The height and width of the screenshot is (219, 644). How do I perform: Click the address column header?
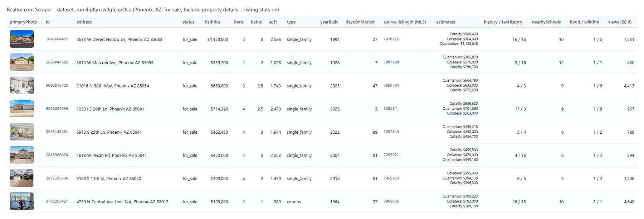84,22
